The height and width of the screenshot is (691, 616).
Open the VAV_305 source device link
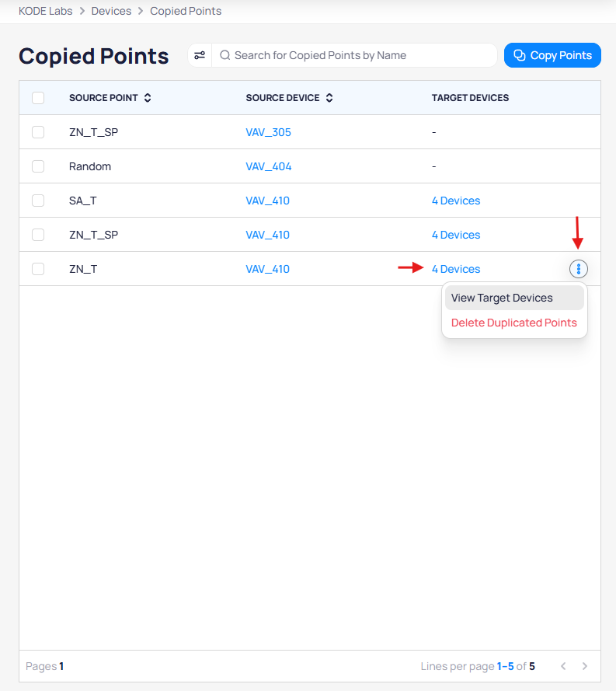[268, 132]
